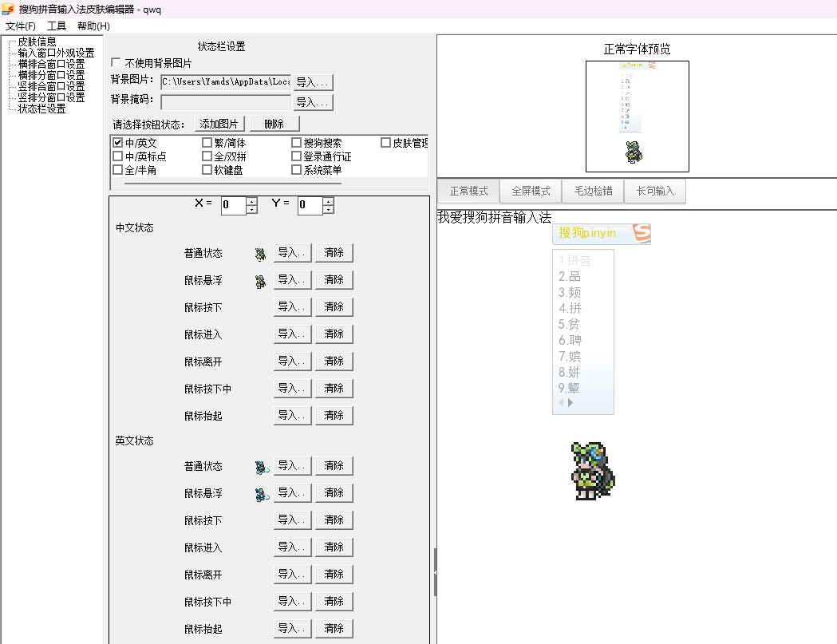
Task: Switch to the 全屏模式 tab
Action: (531, 192)
